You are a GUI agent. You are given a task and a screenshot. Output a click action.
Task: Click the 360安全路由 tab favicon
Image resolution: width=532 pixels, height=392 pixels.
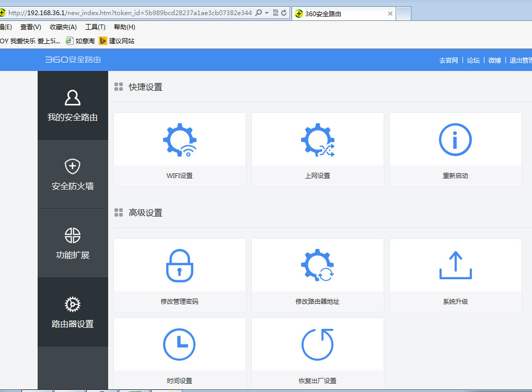click(299, 14)
